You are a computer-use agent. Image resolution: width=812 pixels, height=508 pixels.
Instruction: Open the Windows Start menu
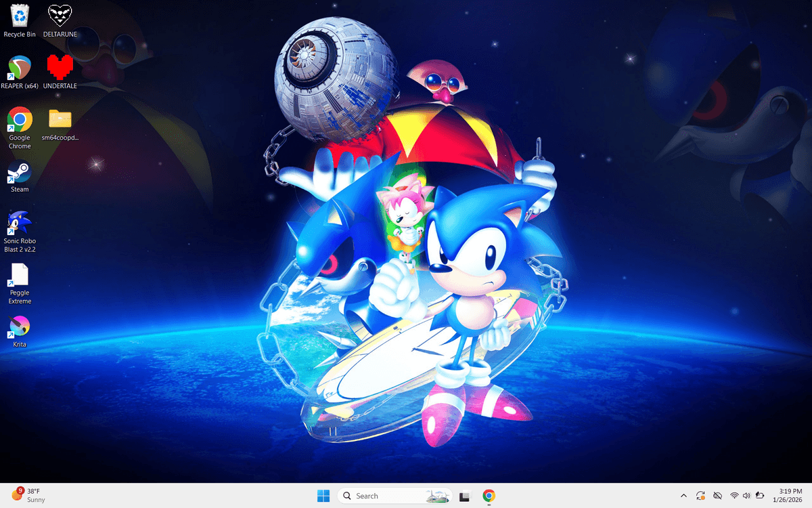pos(323,496)
